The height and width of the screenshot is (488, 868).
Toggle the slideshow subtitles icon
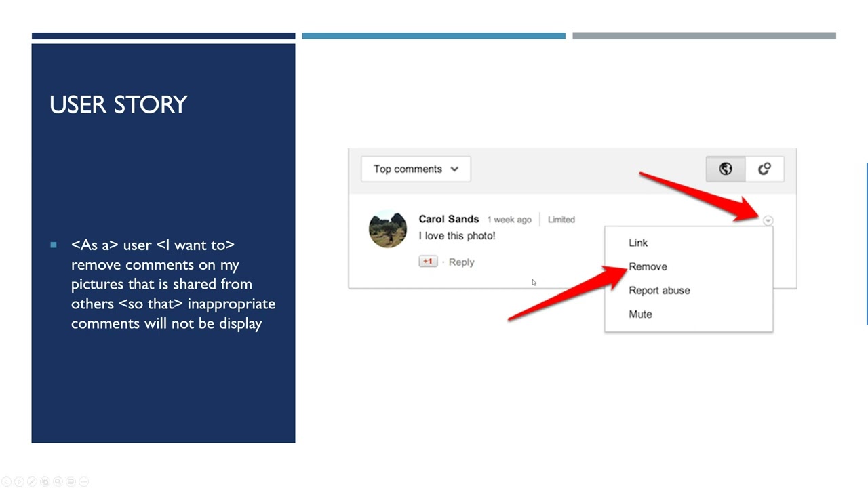(x=71, y=482)
